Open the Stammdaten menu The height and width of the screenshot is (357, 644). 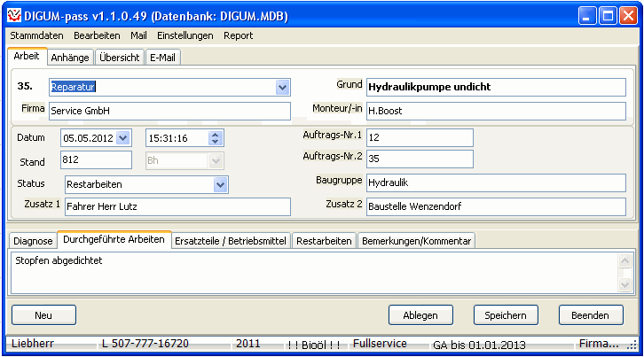coord(36,35)
